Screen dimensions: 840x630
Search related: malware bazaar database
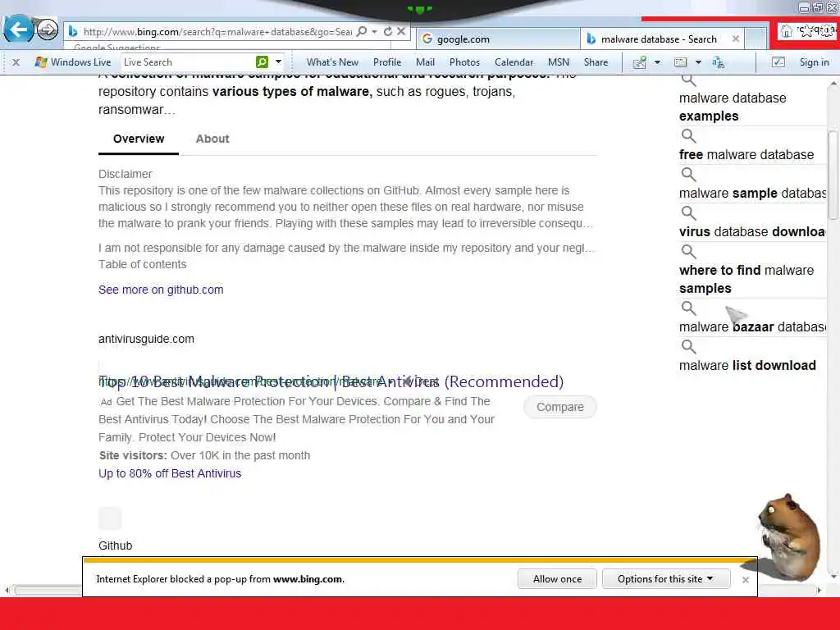[753, 326]
